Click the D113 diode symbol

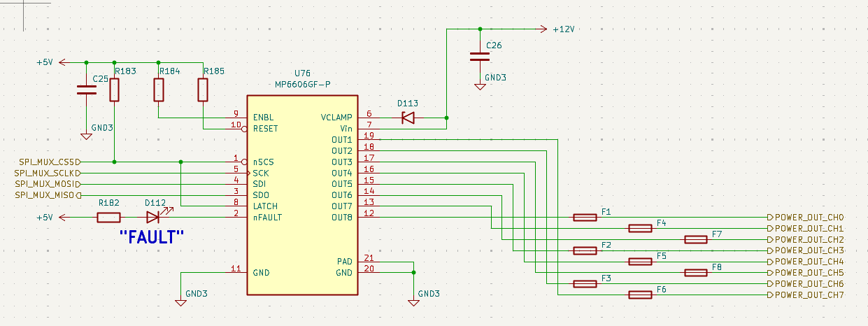(x=408, y=118)
